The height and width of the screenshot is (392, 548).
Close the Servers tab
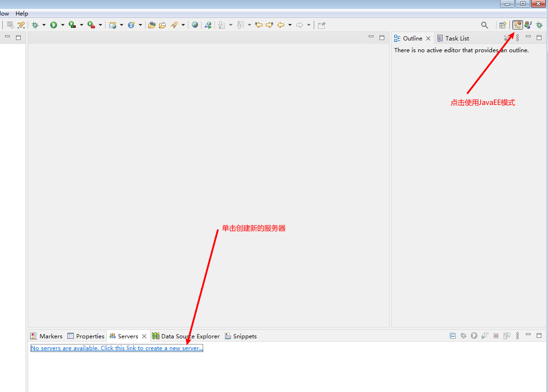click(x=144, y=336)
